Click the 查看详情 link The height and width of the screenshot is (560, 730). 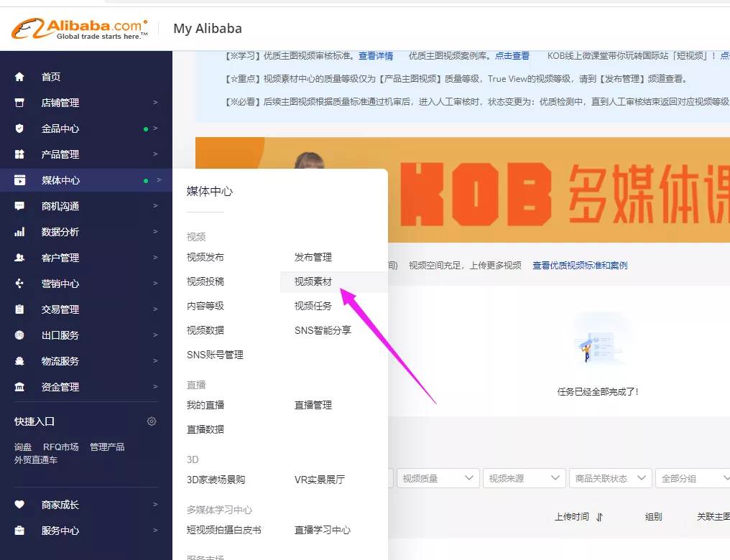[x=376, y=56]
